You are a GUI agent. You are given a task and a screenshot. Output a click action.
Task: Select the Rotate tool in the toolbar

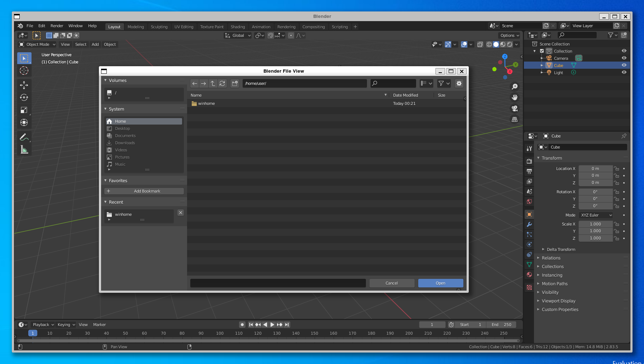point(24,97)
